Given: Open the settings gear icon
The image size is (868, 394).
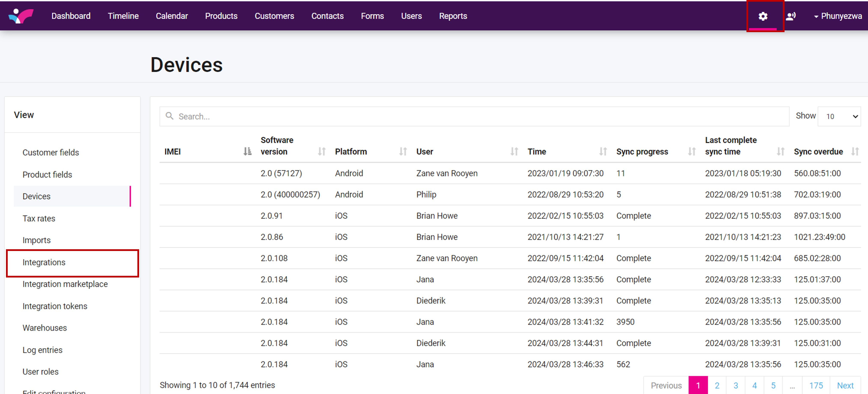Looking at the screenshot, I should (x=762, y=16).
